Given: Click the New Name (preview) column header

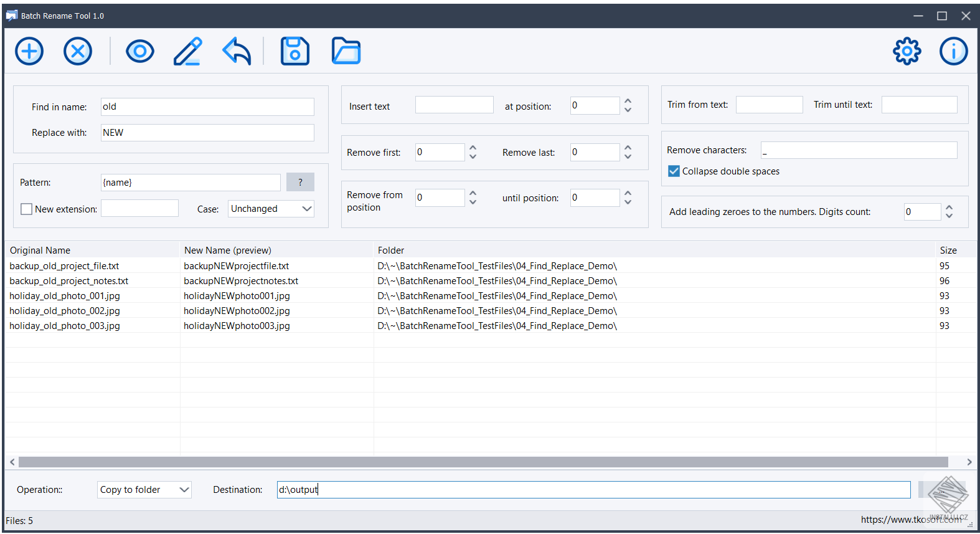Looking at the screenshot, I should [276, 250].
